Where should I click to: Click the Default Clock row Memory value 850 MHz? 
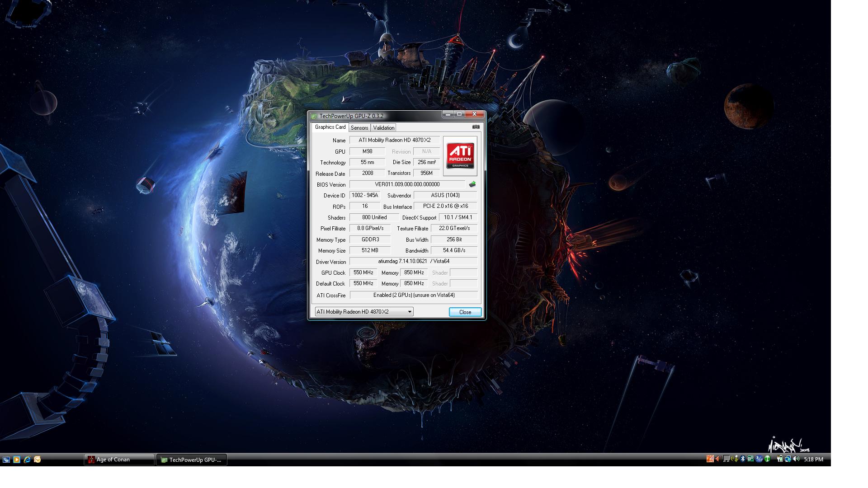[414, 283]
